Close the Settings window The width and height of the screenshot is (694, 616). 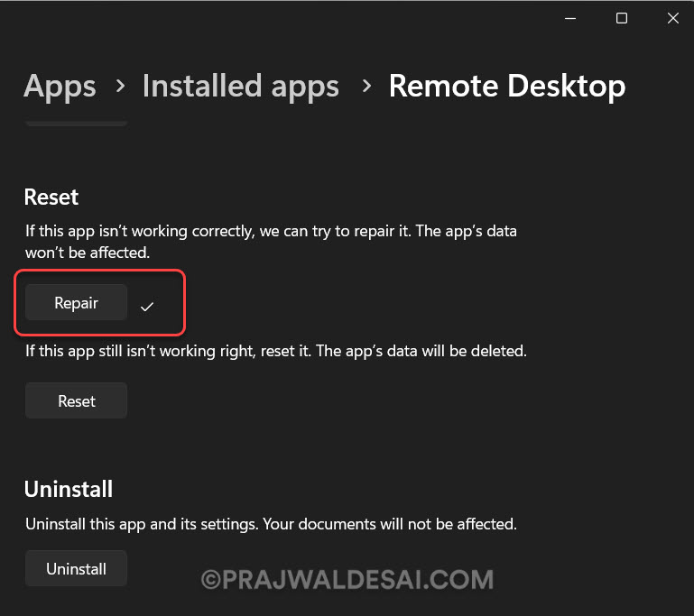[x=673, y=18]
